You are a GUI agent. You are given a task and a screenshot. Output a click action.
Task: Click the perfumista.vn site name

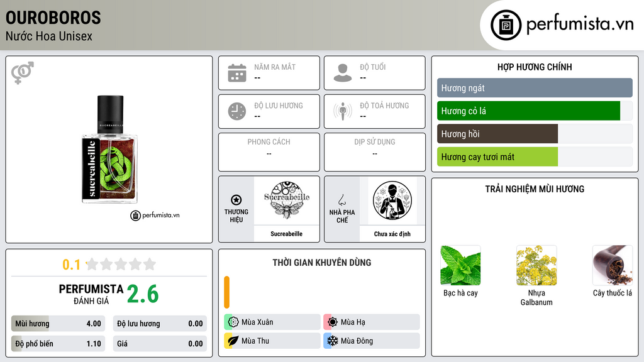coord(580,24)
